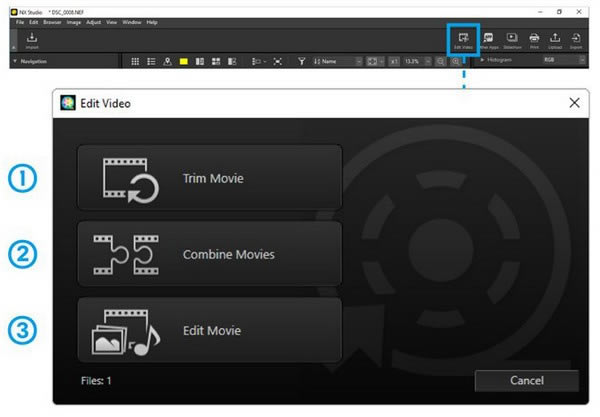Open the Name sort order dropdown
The image size is (600, 417).
(x=340, y=61)
